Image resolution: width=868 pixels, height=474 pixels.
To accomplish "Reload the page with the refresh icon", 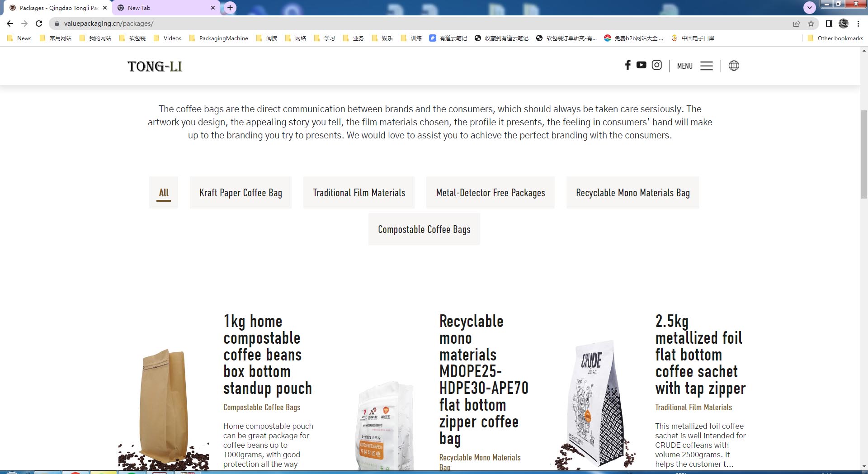I will click(39, 24).
